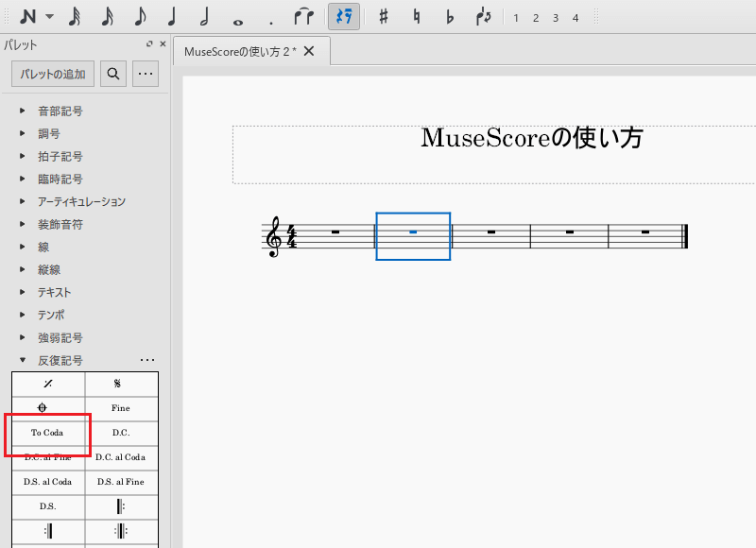756x548 pixels.
Task: Open palette options three-dot button
Action: coord(146,74)
